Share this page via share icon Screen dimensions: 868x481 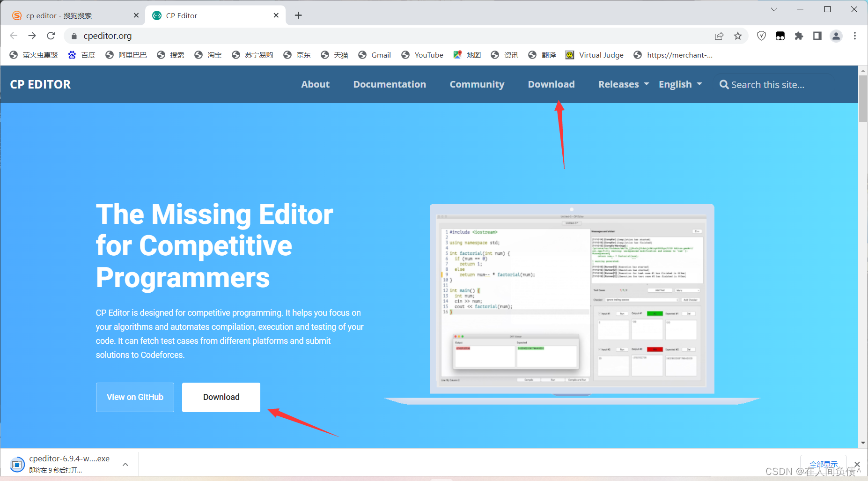coord(719,36)
